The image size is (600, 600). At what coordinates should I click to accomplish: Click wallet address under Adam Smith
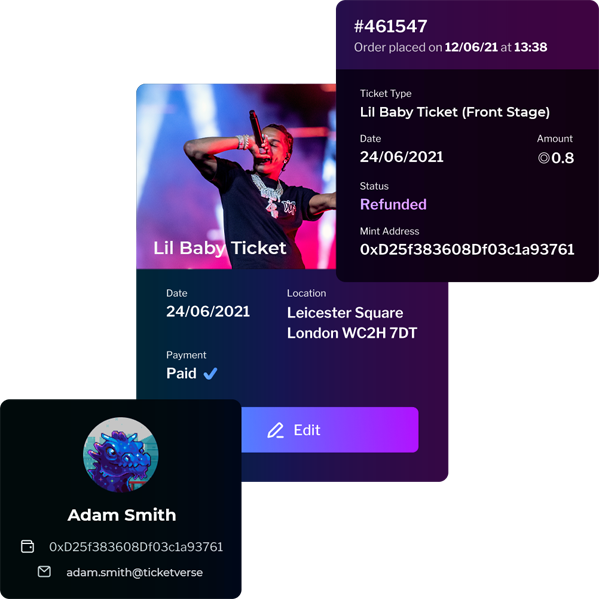136,547
